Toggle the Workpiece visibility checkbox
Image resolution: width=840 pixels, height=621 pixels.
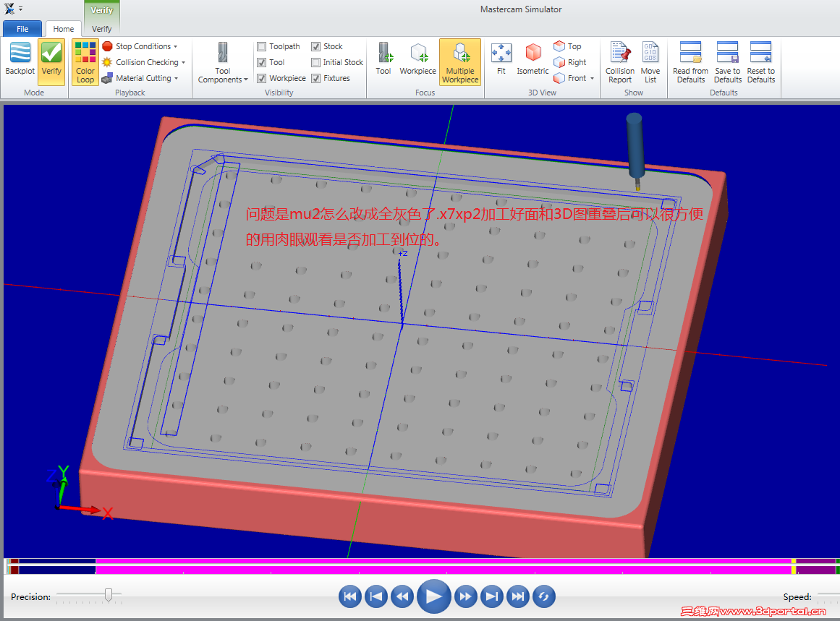(261, 78)
